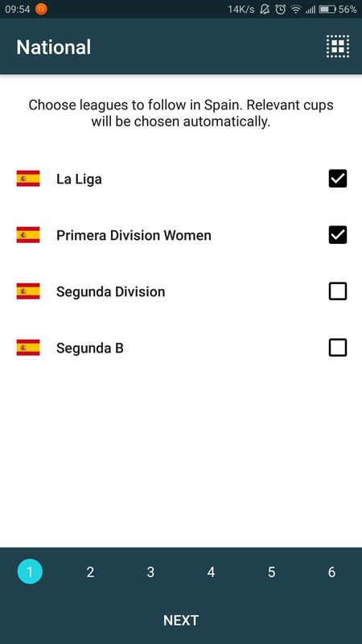Tap the orange notification icon in status bar
This screenshot has height=644, width=362.
pos(41,9)
